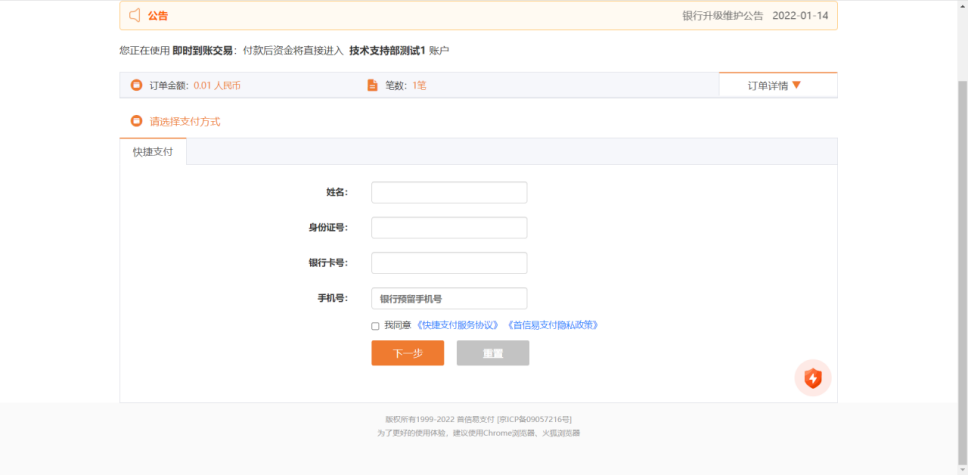The height and width of the screenshot is (475, 968).
Task: Click the 京ICP备09057216号 footer text
Action: click(535, 419)
